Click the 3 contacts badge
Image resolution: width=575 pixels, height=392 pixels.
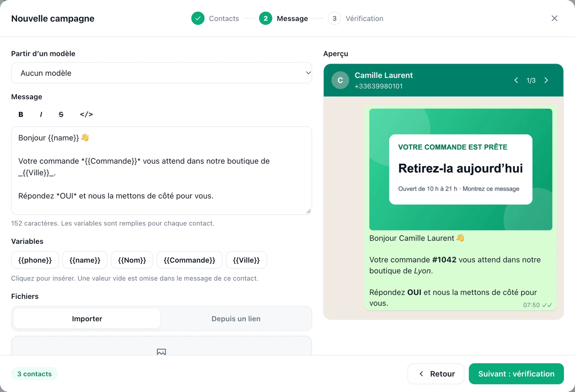[34, 374]
